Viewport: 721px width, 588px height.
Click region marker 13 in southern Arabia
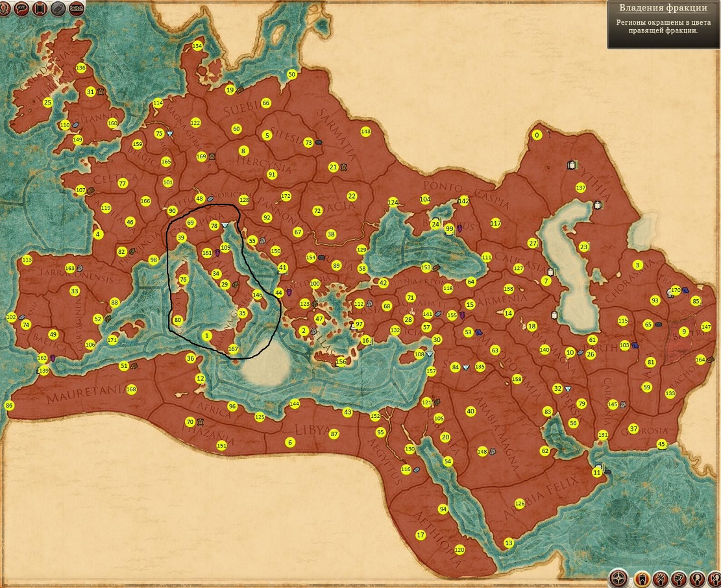pyautogui.click(x=508, y=543)
